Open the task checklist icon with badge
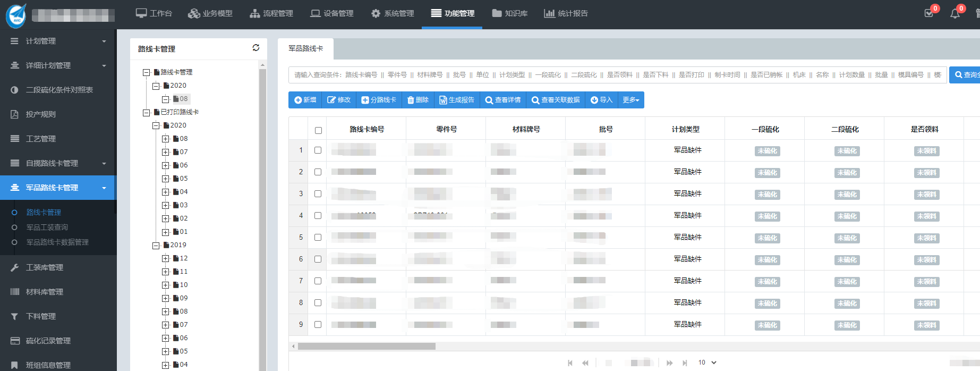 pyautogui.click(x=929, y=13)
